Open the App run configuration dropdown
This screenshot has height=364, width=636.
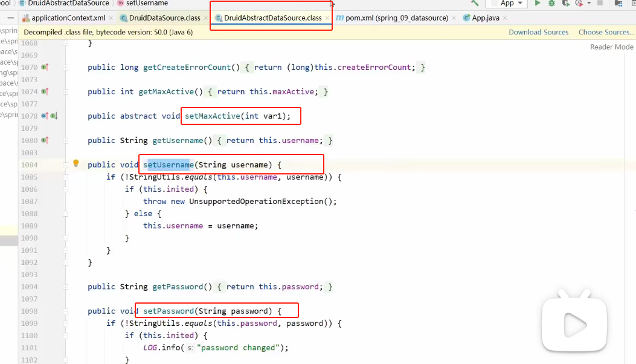(507, 3)
